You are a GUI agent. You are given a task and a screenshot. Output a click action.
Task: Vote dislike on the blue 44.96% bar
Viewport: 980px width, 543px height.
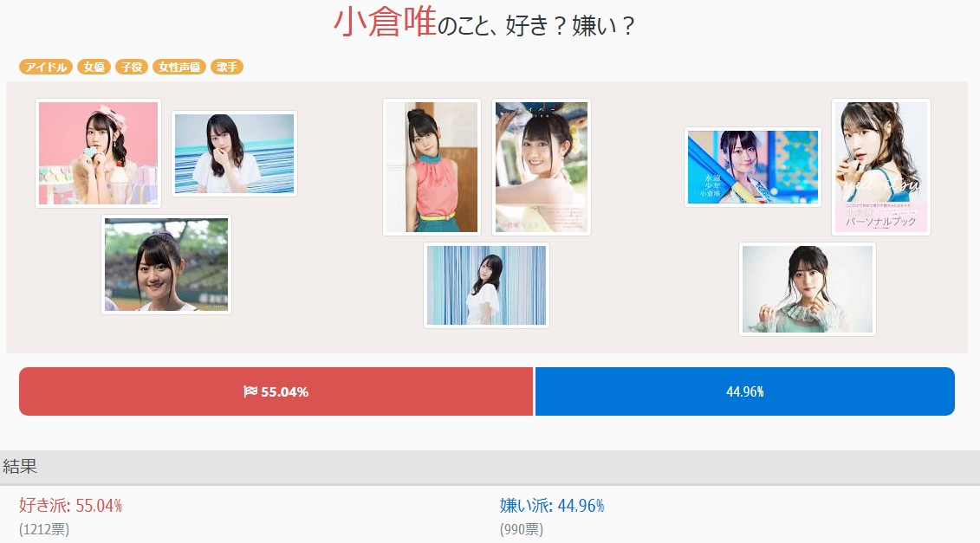745,391
